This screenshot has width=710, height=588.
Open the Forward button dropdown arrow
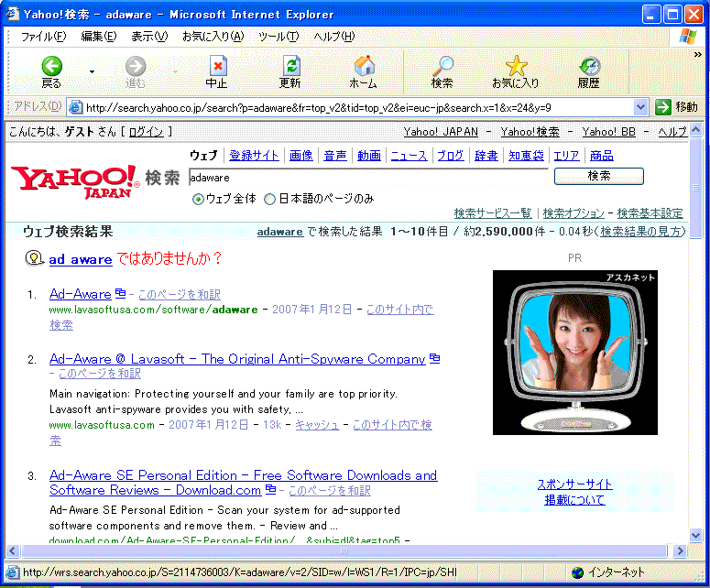175,71
